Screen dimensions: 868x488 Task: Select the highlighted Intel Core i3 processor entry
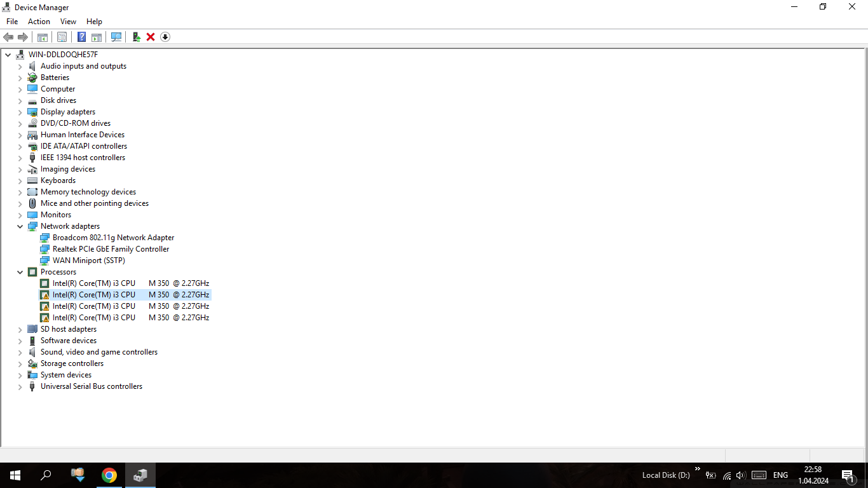(x=131, y=295)
